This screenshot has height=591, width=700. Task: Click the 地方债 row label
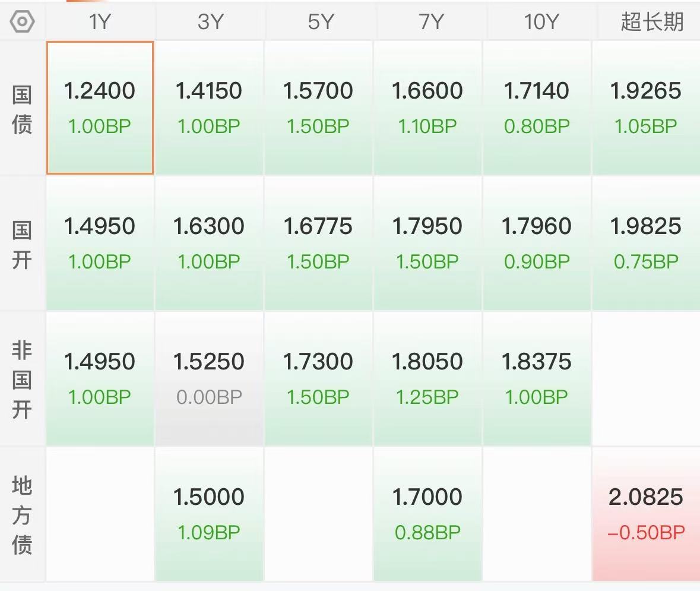pyautogui.click(x=22, y=514)
